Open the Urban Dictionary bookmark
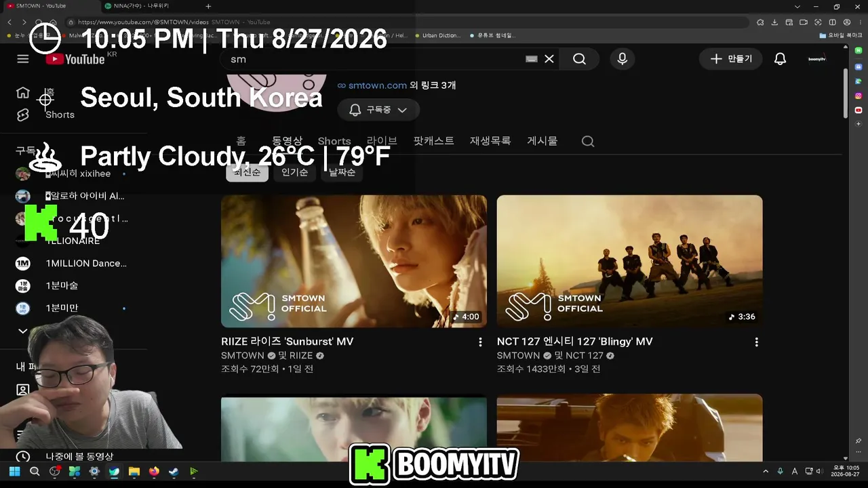868x488 pixels. (437, 35)
